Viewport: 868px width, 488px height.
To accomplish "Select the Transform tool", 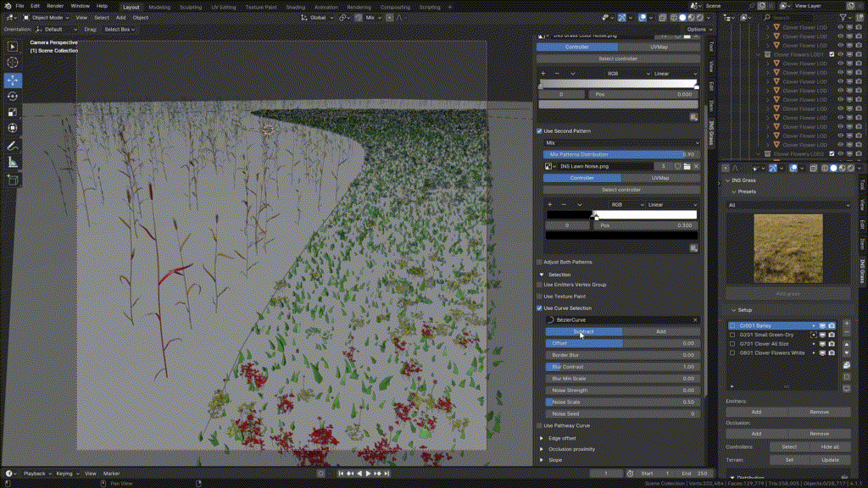I will pos(13,129).
